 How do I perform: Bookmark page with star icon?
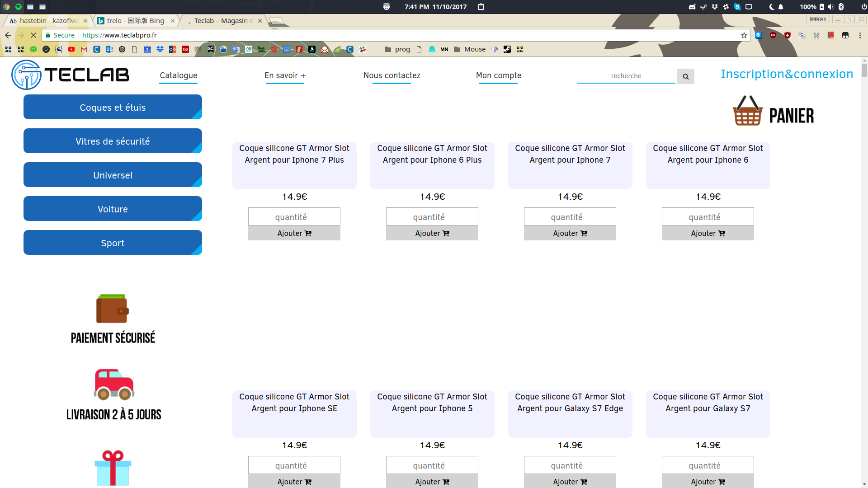(x=744, y=35)
